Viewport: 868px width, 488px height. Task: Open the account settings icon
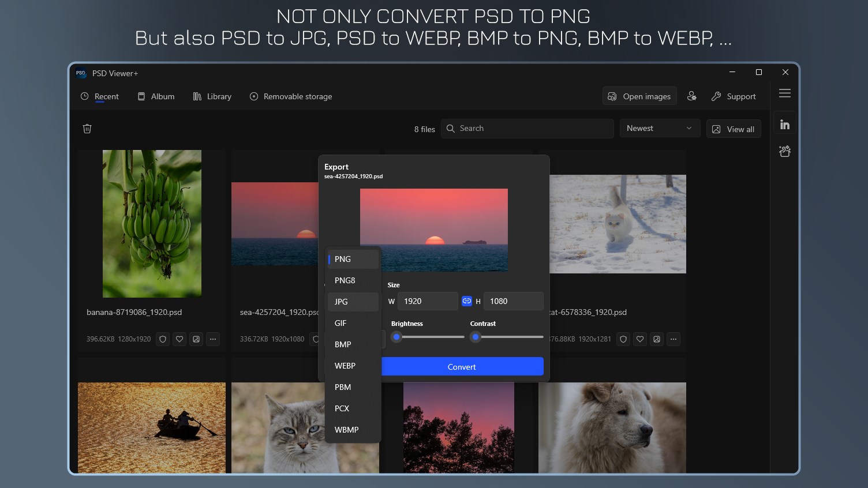[x=691, y=96]
